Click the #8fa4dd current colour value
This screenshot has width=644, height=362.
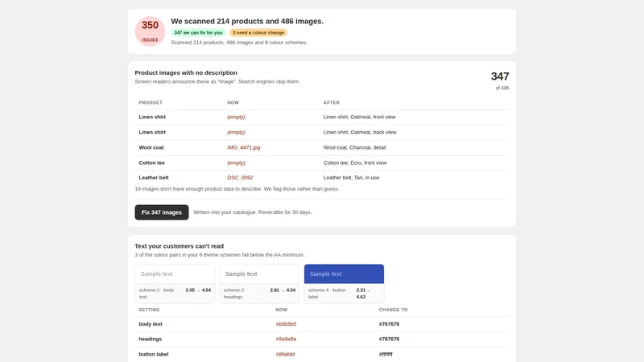coord(285,354)
